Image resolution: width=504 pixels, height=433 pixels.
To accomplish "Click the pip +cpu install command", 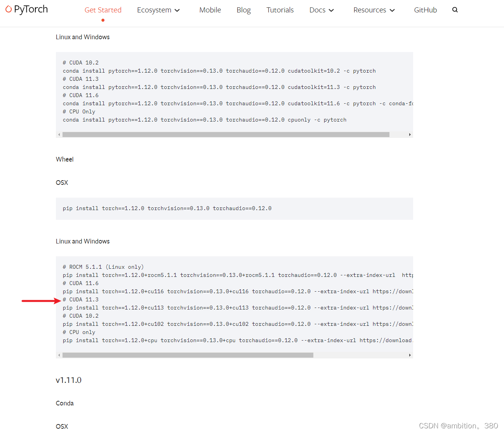I will [238, 340].
